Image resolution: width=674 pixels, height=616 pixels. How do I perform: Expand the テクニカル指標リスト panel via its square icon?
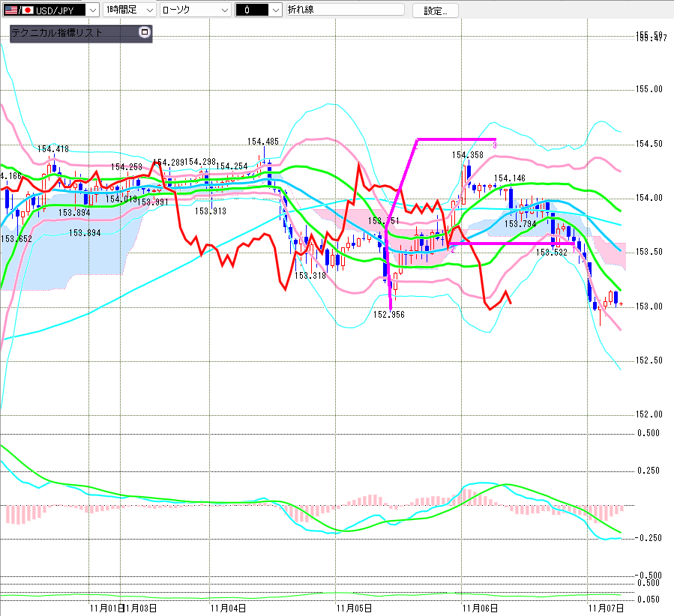tap(145, 33)
